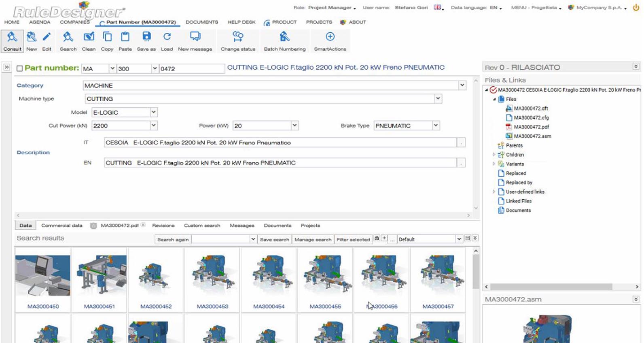Click the print icon in search results bar
Screen dimensions: 644x343
(377, 239)
